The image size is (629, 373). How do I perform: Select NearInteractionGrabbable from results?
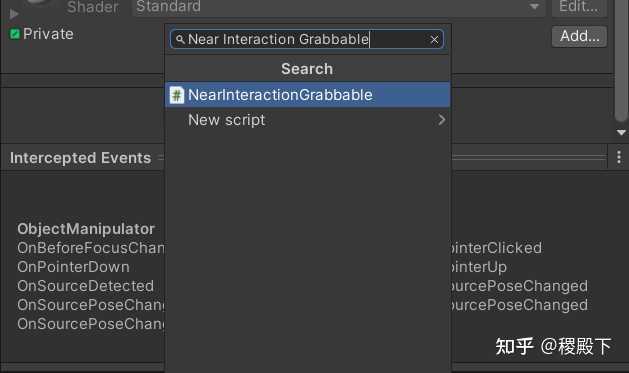[307, 95]
